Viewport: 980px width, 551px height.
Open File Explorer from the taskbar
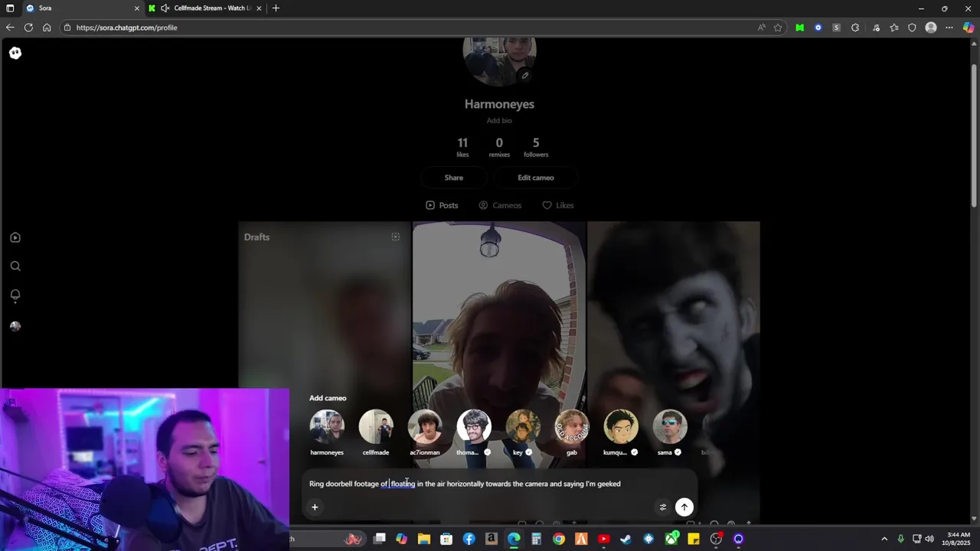tap(424, 540)
